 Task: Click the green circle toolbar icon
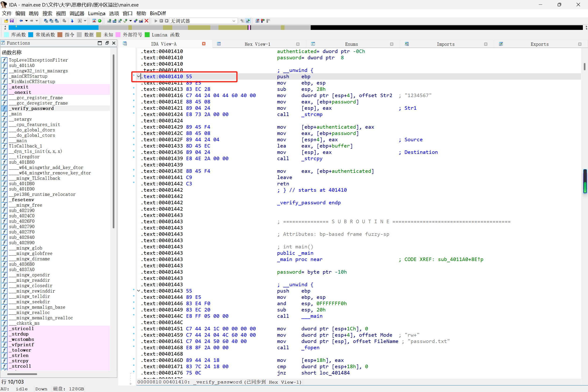tap(100, 21)
